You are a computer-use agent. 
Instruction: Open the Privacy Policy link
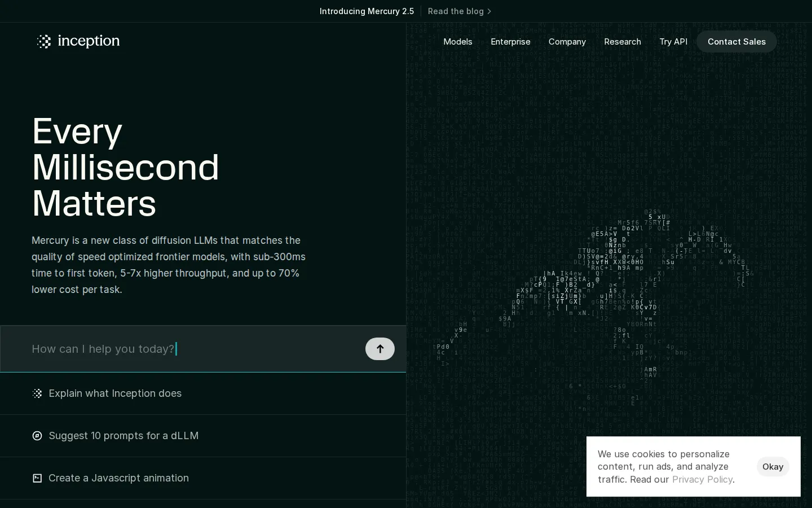[702, 479]
